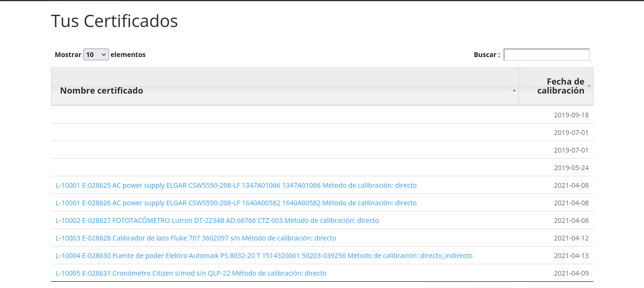Select the date cell 2019-05-24
644x288 pixels.
pos(571,168)
